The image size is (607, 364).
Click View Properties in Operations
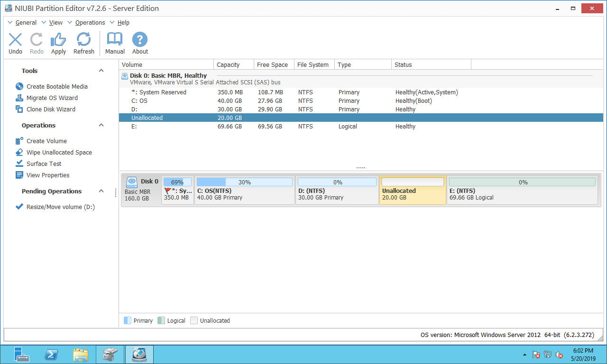pos(47,175)
